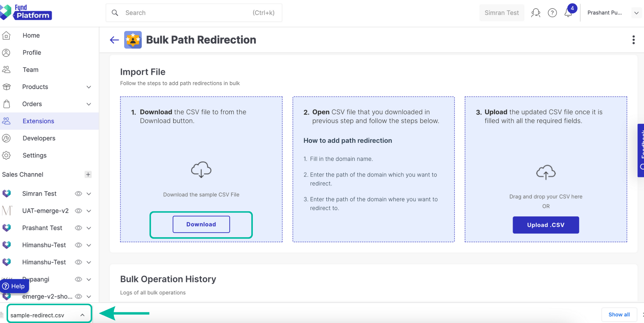Toggle visibility for Simran Test channel
The width and height of the screenshot is (644, 323).
[x=78, y=193]
